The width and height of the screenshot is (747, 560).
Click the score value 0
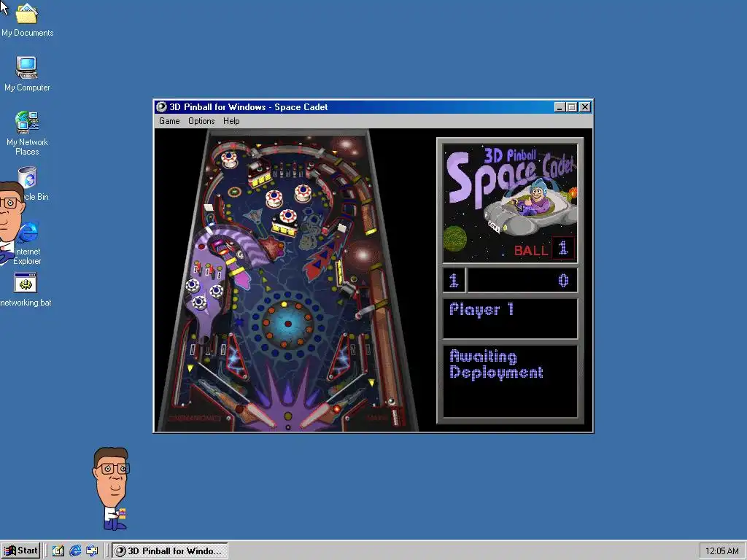point(563,281)
